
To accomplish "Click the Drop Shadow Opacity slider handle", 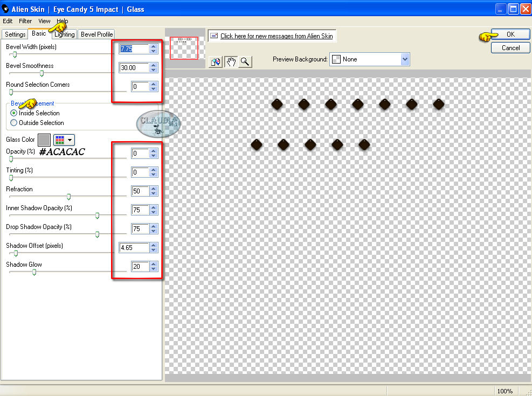I will coord(98,234).
